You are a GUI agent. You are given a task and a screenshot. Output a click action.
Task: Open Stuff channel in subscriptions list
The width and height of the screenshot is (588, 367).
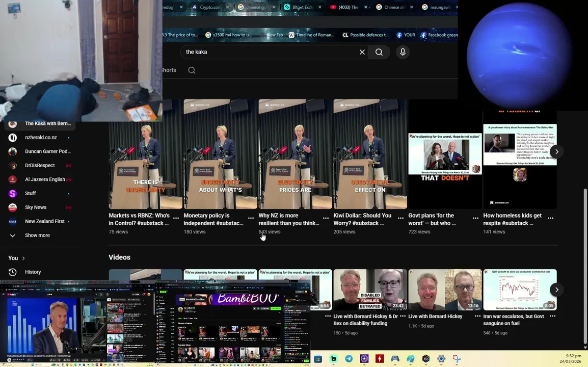[40, 193]
